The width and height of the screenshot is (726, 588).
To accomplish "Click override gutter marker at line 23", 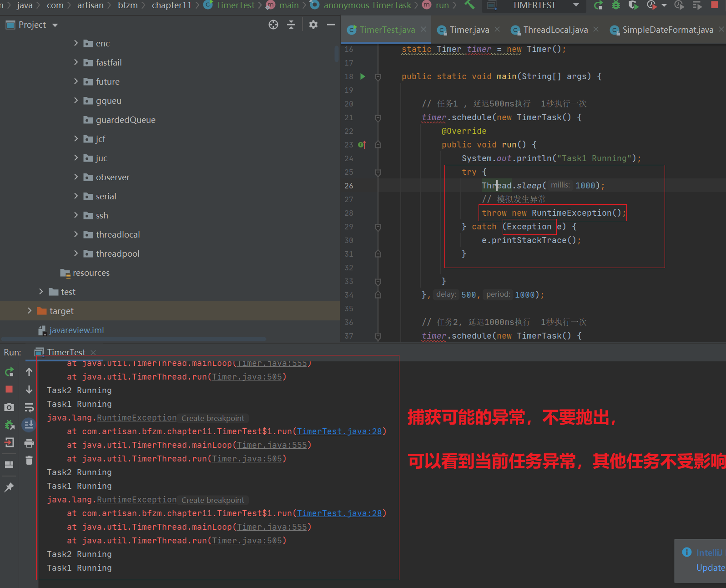I will [x=362, y=145].
